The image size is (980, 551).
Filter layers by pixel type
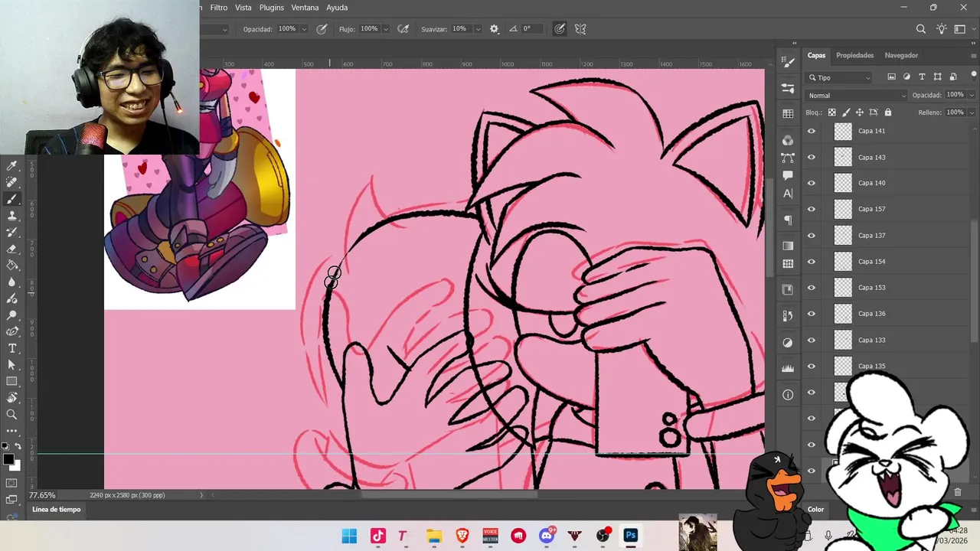click(x=891, y=77)
